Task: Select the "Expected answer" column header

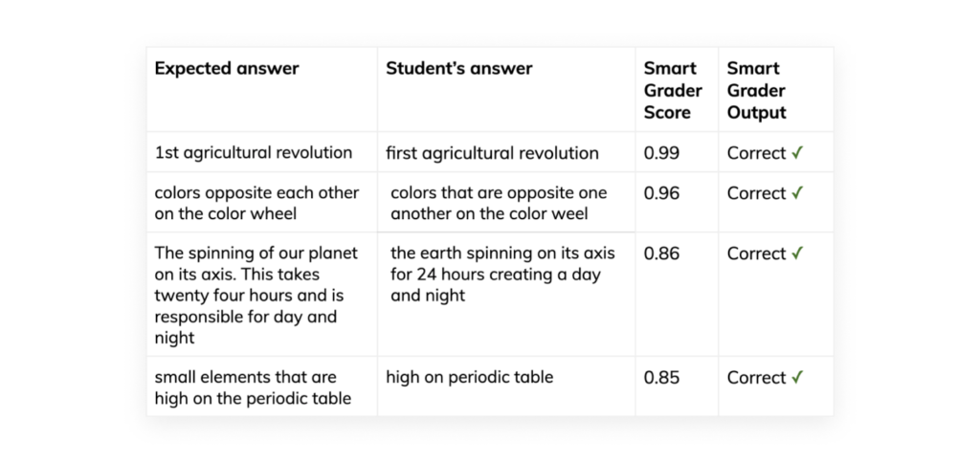Action: [x=227, y=69]
